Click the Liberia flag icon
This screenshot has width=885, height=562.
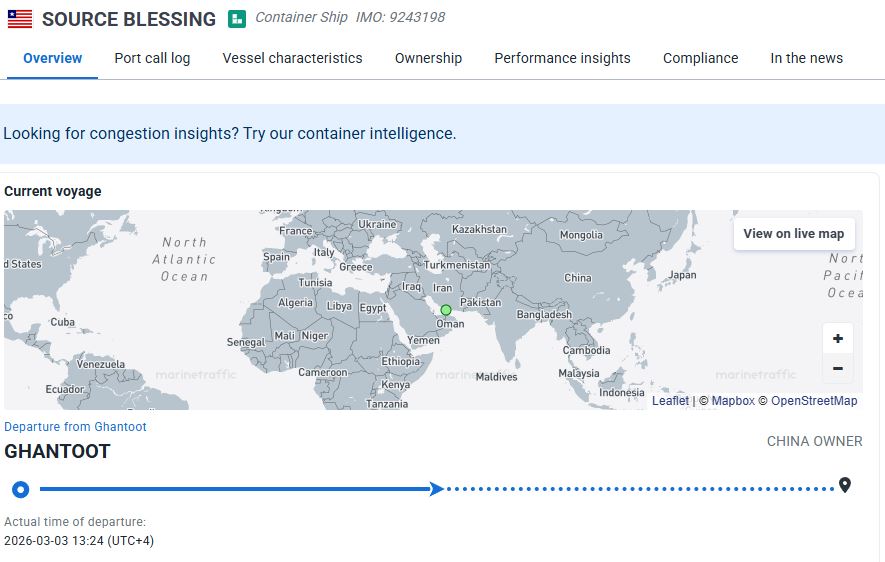19,19
